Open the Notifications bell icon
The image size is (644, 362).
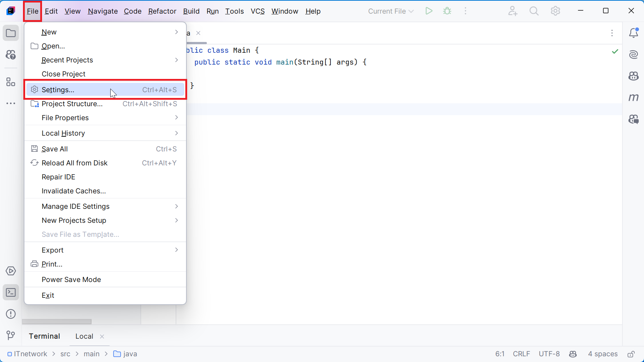(633, 33)
